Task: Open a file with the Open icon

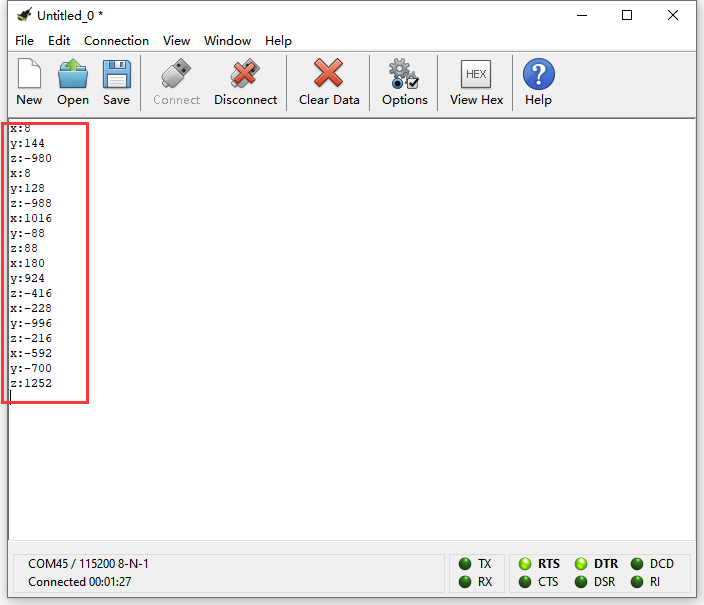Action: 73,81
